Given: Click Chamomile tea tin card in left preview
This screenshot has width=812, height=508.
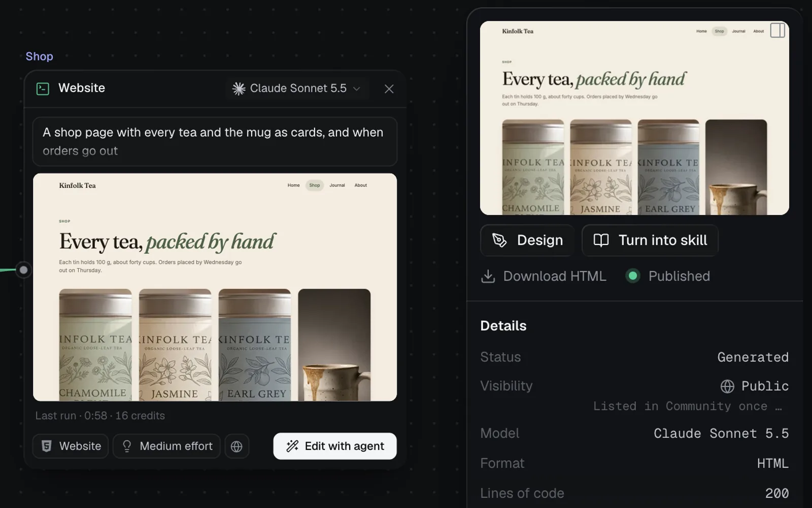Looking at the screenshot, I should [95, 345].
